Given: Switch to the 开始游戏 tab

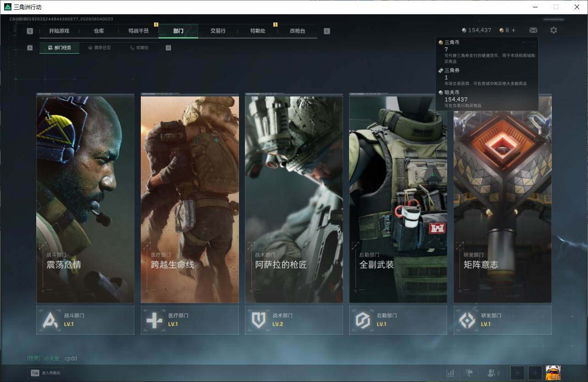Looking at the screenshot, I should (x=59, y=31).
